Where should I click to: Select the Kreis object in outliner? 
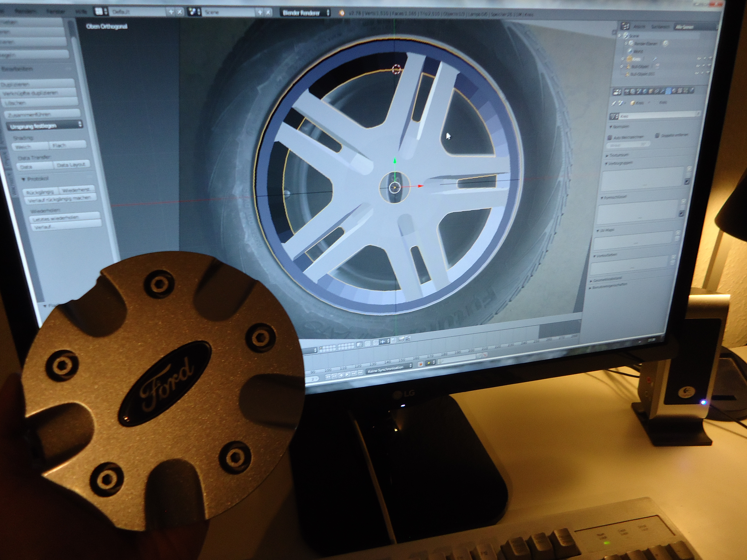point(637,59)
